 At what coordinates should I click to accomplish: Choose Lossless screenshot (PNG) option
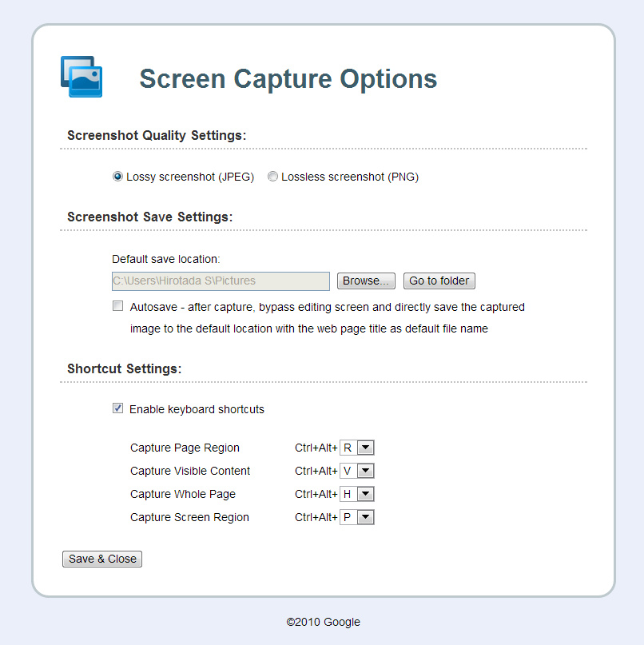coord(272,177)
